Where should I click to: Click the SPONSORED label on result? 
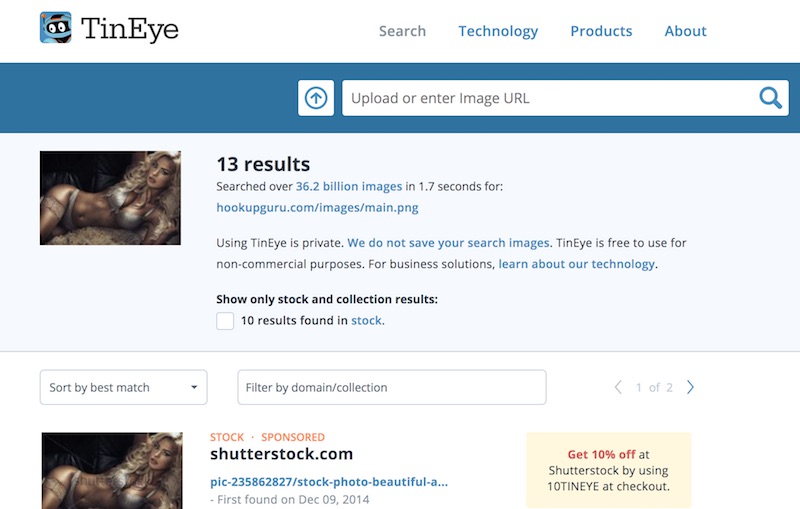[293, 437]
